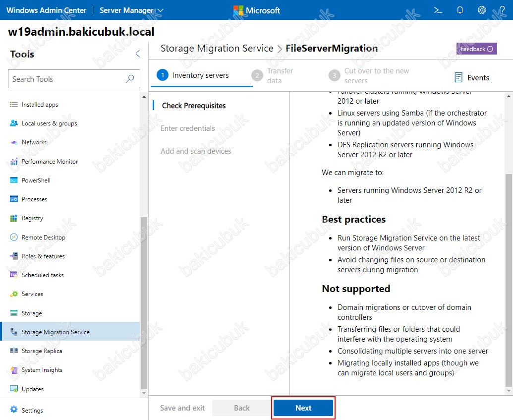The height and width of the screenshot is (420, 513).
Task: Click the Roles & features icon
Action: [x=14, y=256]
